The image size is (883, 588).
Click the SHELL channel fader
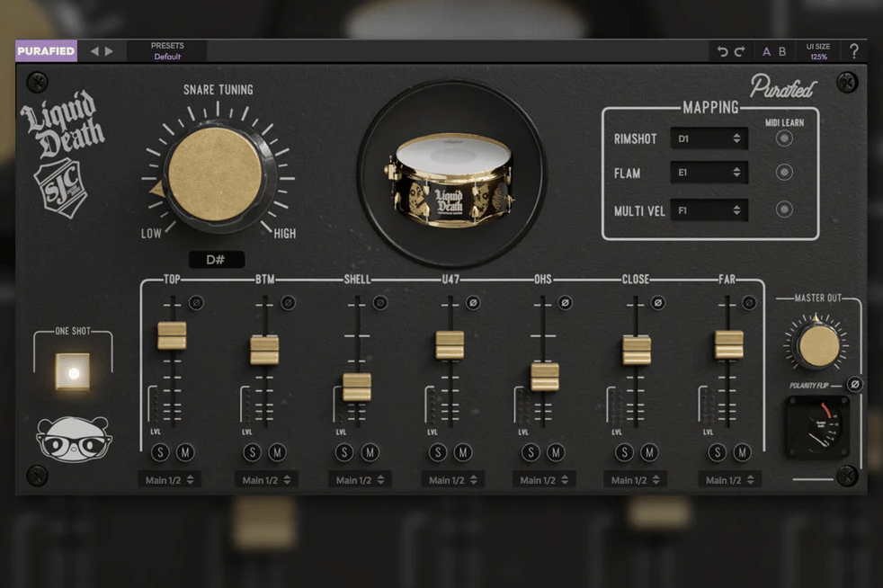click(x=357, y=387)
